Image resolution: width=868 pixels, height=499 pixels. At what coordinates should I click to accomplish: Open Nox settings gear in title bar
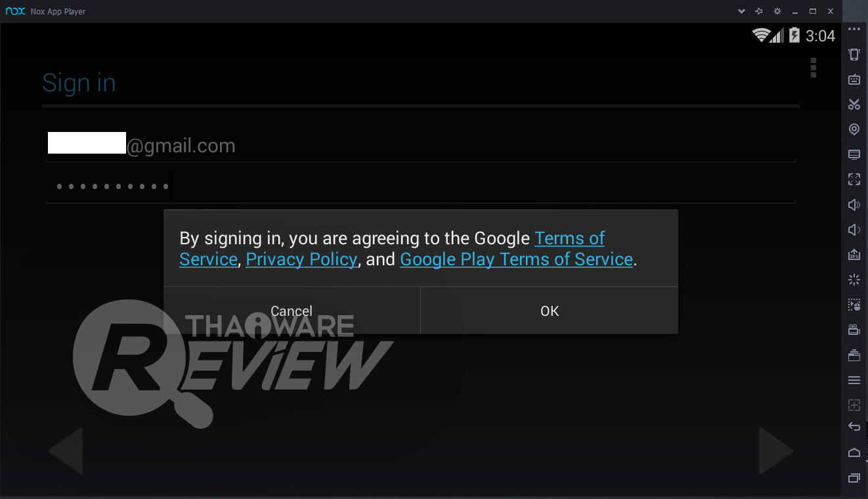pyautogui.click(x=777, y=11)
